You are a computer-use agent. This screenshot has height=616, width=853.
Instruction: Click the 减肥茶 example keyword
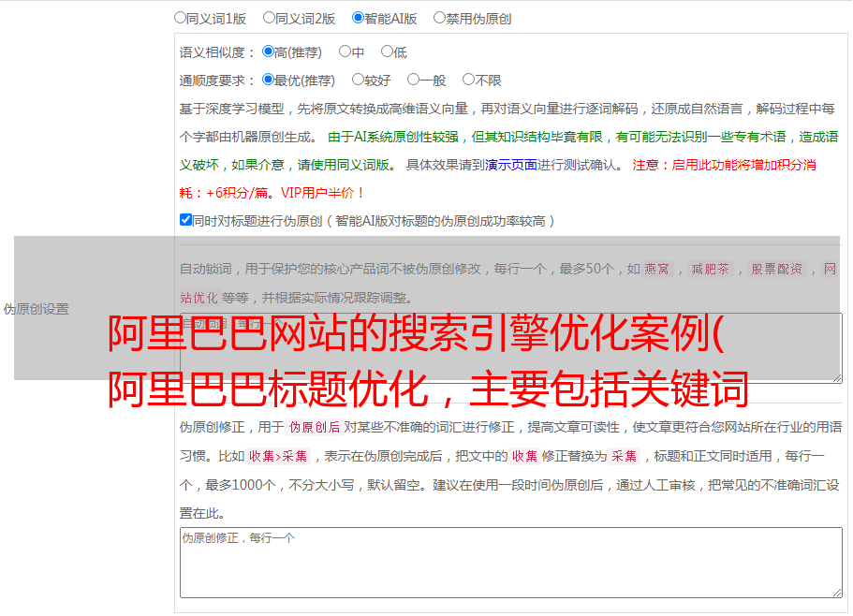coord(710,269)
